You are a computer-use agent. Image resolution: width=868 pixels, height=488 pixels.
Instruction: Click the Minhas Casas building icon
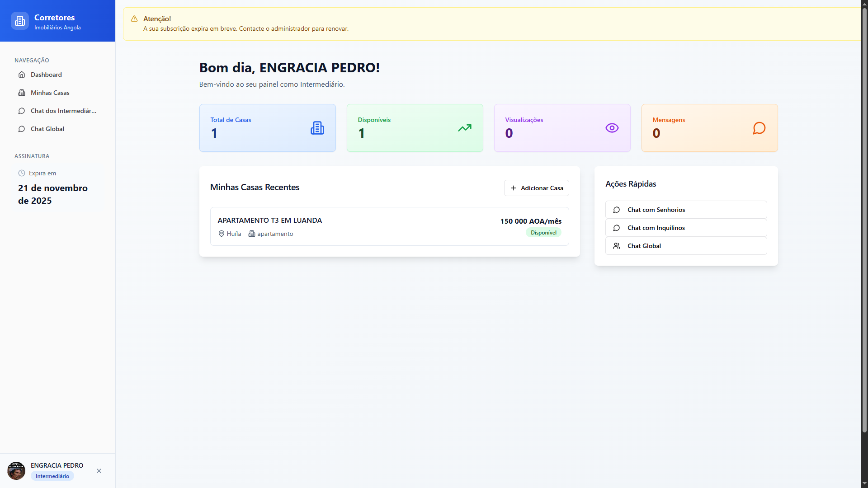click(22, 93)
